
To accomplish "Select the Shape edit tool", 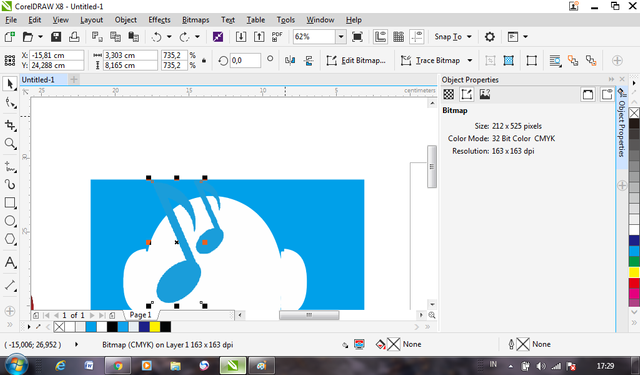I will point(10,103).
